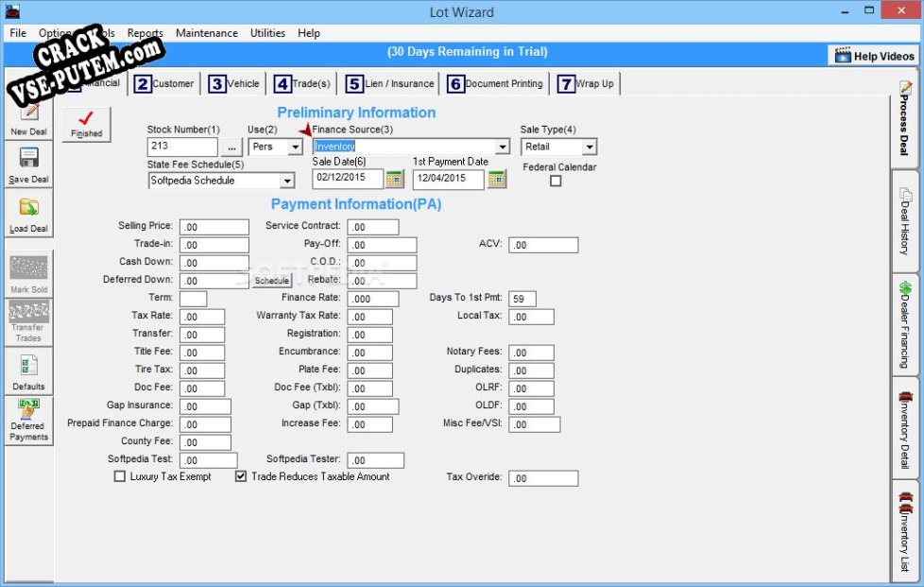The image size is (924, 587).
Task: Enable the Federal Calendar checkbox
Action: pyautogui.click(x=556, y=181)
